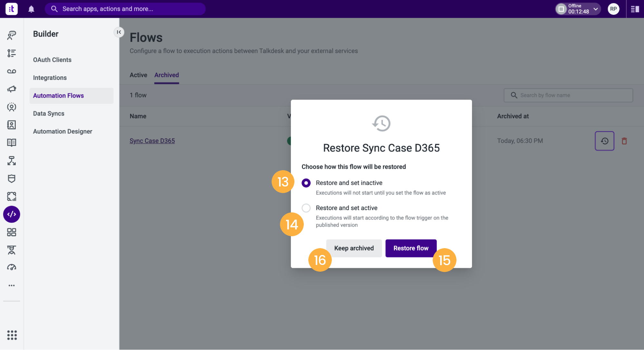The image size is (644, 350).
Task: Open the voicemail icon in the sidebar
Action: (12, 71)
